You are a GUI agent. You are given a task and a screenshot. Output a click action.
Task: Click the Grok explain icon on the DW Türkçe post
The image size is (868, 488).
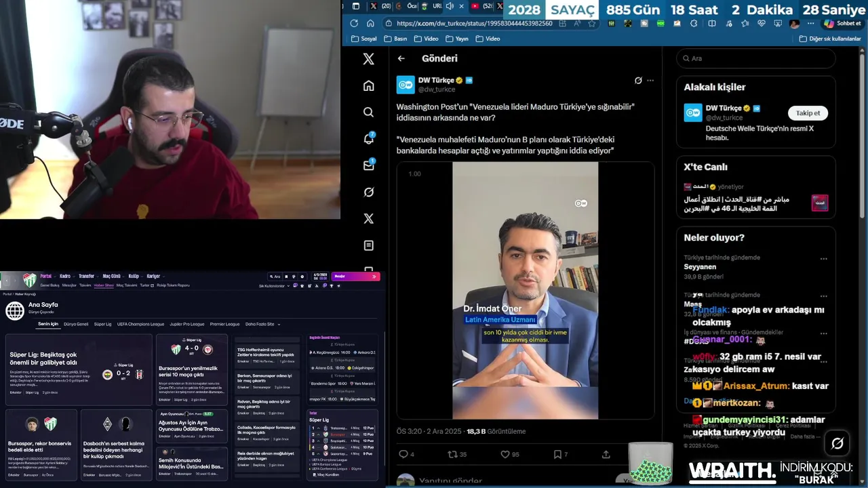click(637, 81)
